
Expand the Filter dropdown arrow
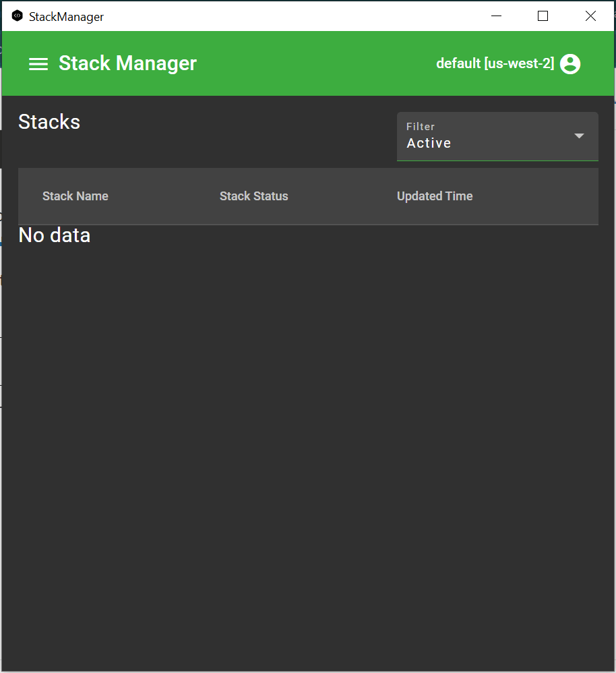tap(579, 136)
